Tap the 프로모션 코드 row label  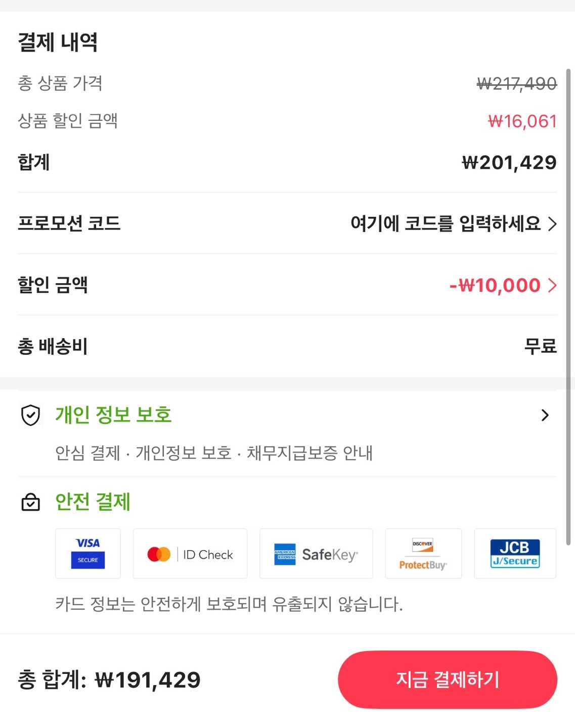69,223
